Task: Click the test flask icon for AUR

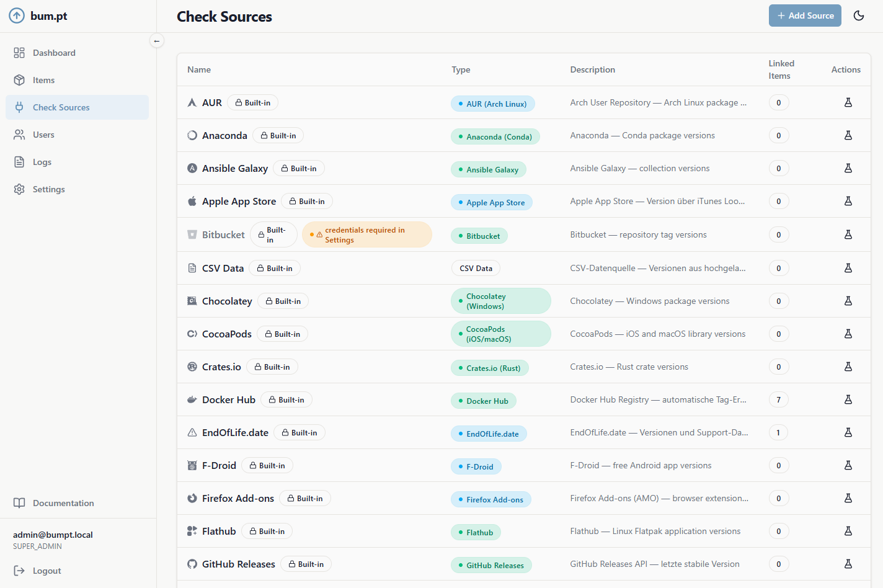Action: point(848,102)
